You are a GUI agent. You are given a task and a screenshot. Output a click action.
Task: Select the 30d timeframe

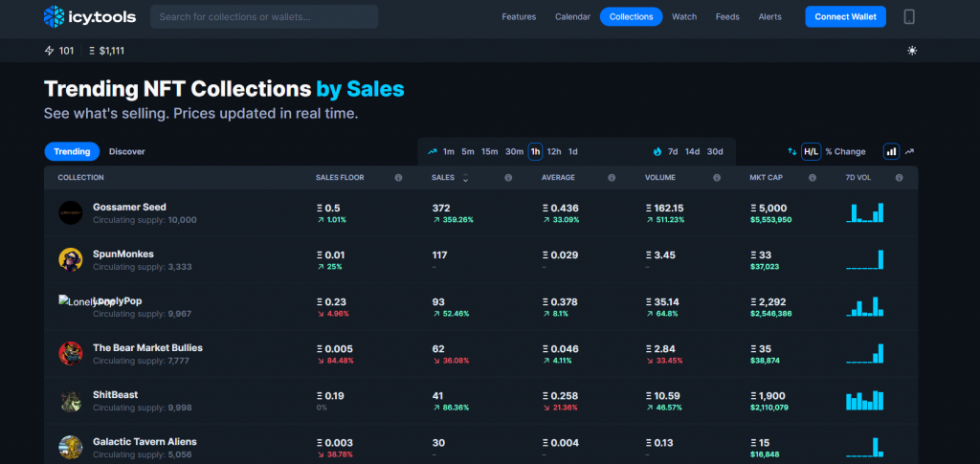click(715, 152)
